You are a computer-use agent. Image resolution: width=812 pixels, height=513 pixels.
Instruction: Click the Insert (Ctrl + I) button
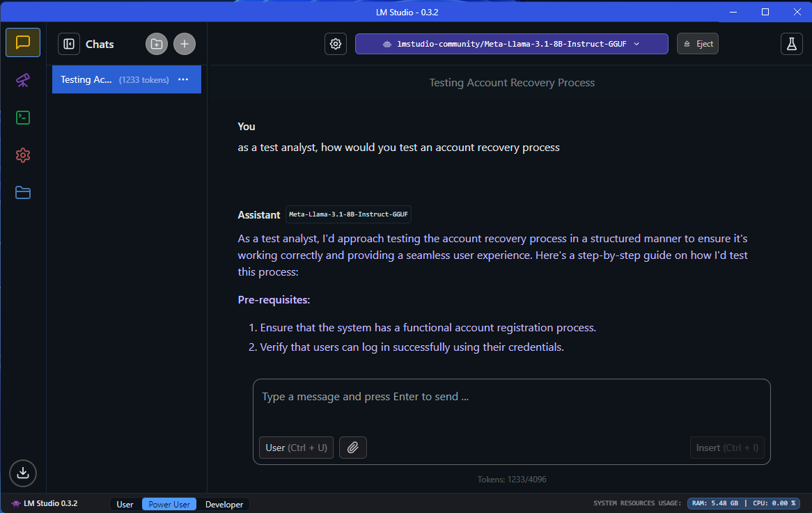(x=727, y=448)
